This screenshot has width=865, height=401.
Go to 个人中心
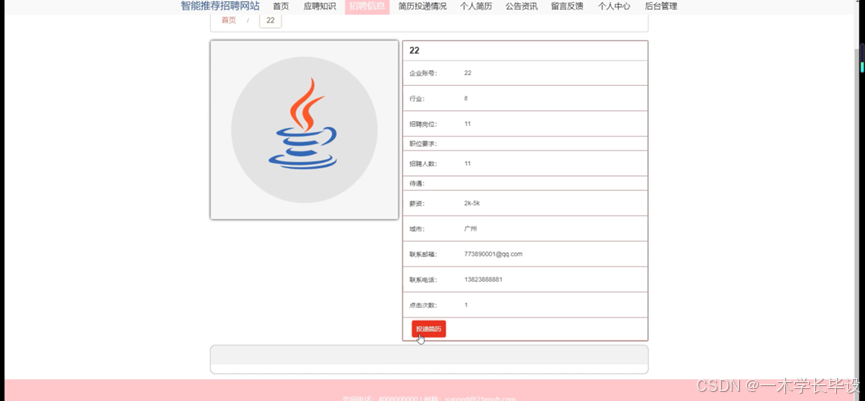pos(614,7)
